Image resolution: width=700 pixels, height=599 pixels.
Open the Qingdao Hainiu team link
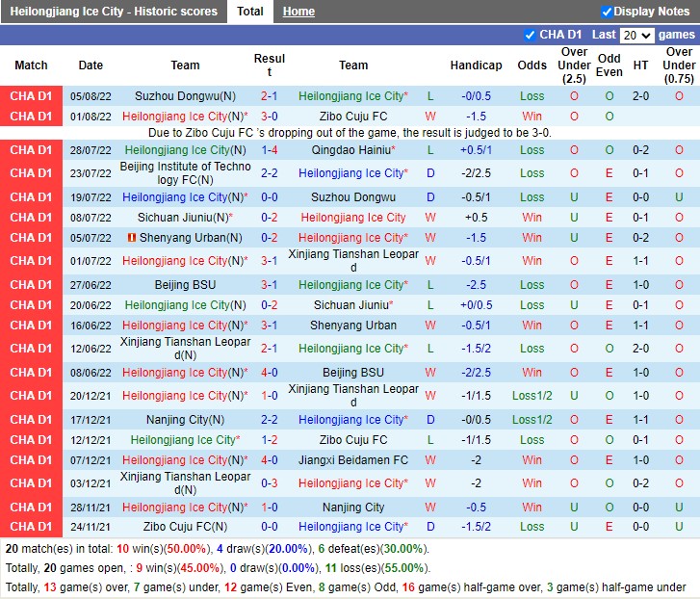(352, 150)
